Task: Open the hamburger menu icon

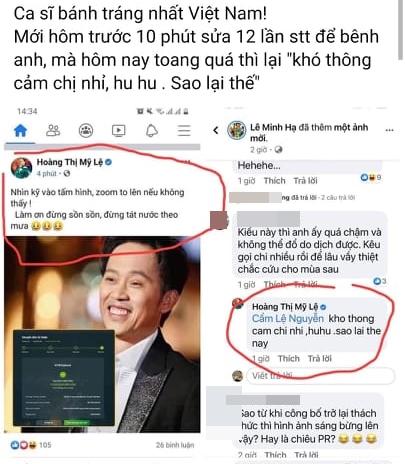Action: pos(184,130)
